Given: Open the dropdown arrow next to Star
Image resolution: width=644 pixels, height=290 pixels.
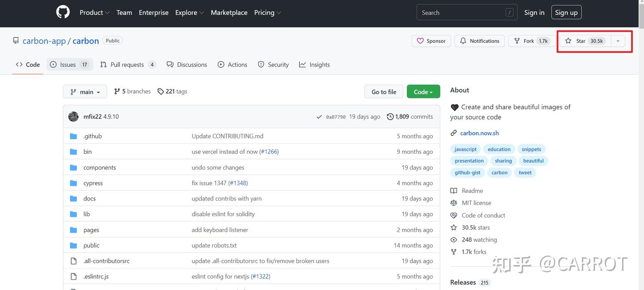Looking at the screenshot, I should point(618,41).
